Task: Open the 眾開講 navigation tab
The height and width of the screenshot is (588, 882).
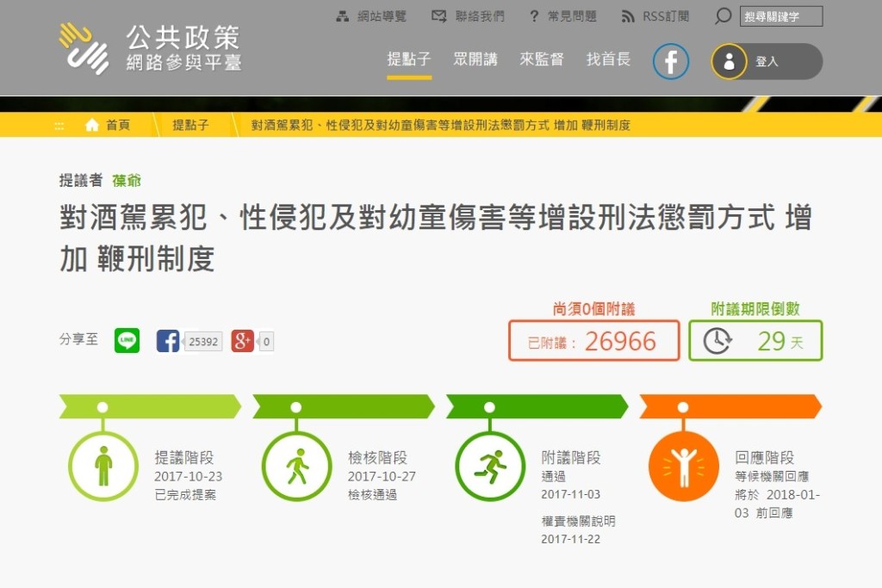Action: [475, 59]
